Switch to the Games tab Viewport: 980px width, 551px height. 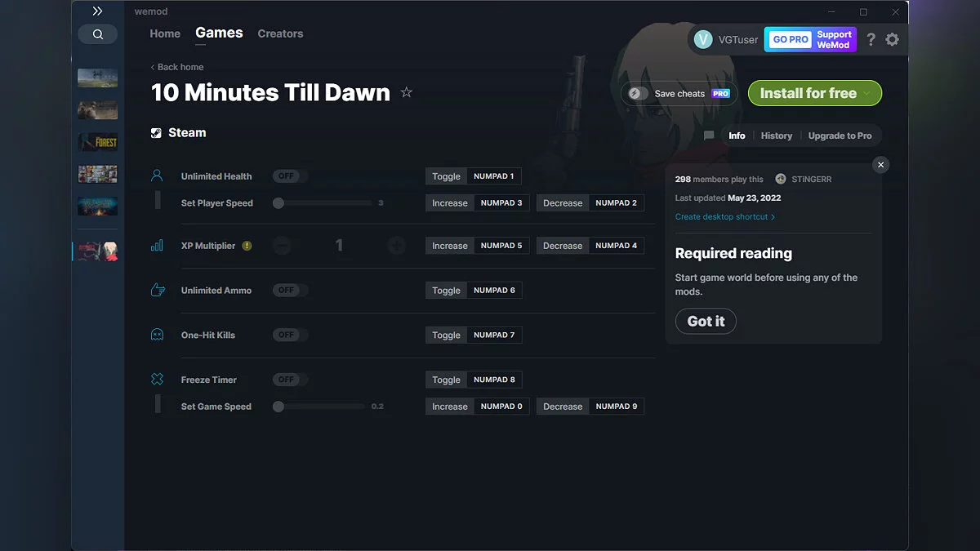click(219, 33)
